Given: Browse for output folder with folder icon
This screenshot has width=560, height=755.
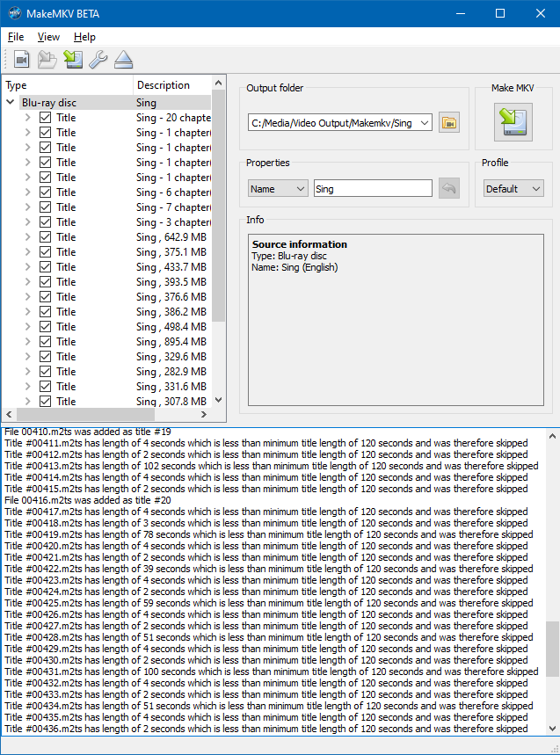Looking at the screenshot, I should [449, 123].
